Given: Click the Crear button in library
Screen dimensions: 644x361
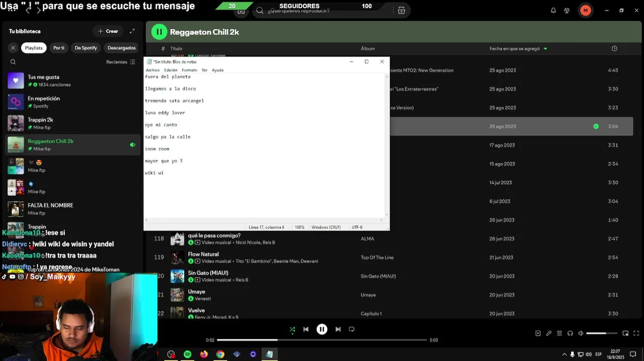Looking at the screenshot, I should [x=108, y=31].
